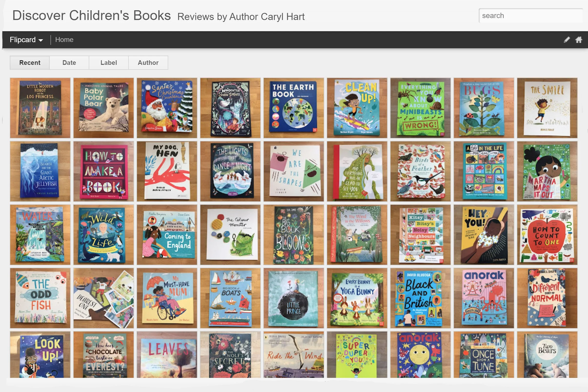Viewport: 588px width, 392px height.
Task: Open The Earth Book thumbnail
Action: pyautogui.click(x=294, y=108)
